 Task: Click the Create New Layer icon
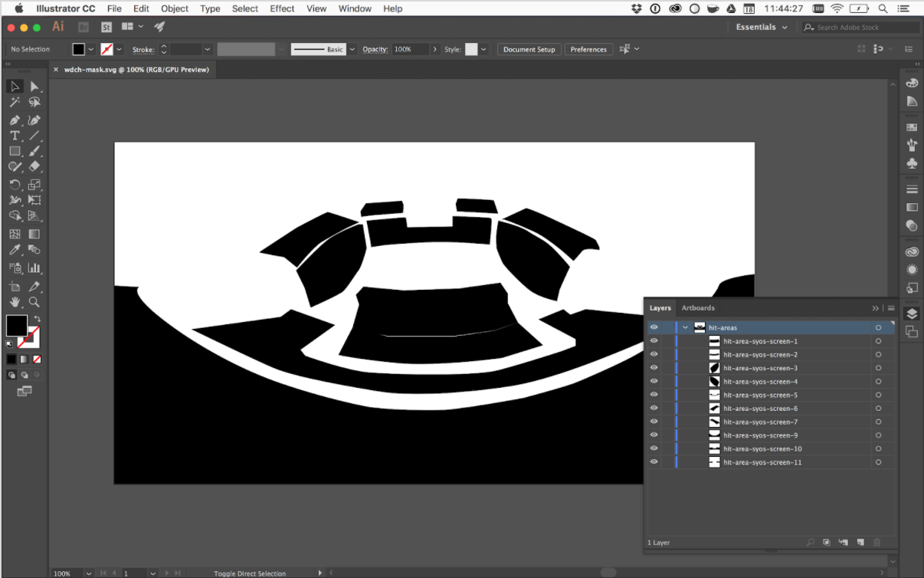[x=860, y=542]
